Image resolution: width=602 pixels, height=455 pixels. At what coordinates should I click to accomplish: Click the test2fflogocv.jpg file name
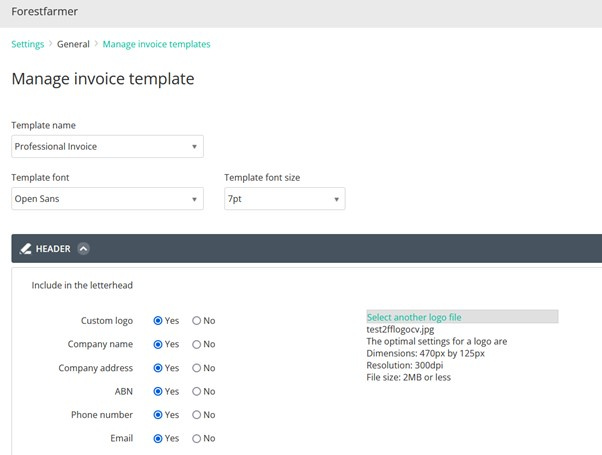click(x=400, y=329)
